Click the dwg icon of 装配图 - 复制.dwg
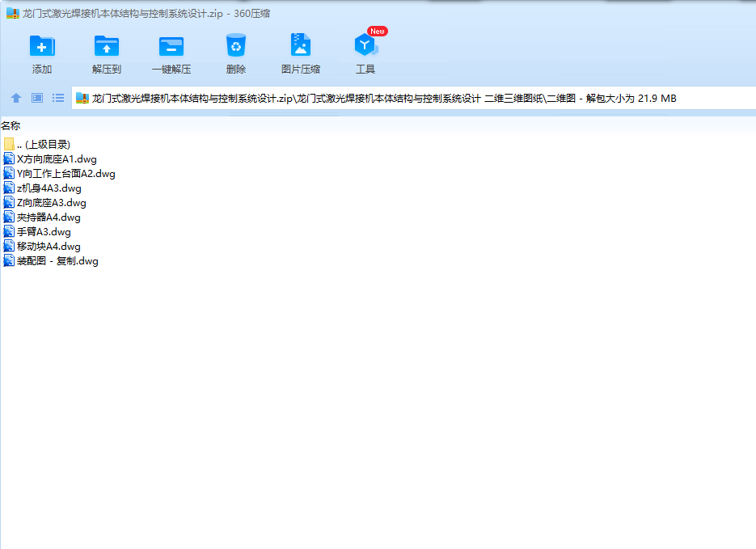 (x=9, y=261)
